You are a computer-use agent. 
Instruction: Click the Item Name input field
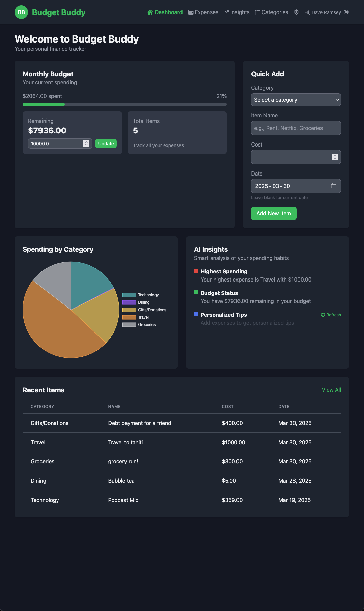pyautogui.click(x=296, y=128)
